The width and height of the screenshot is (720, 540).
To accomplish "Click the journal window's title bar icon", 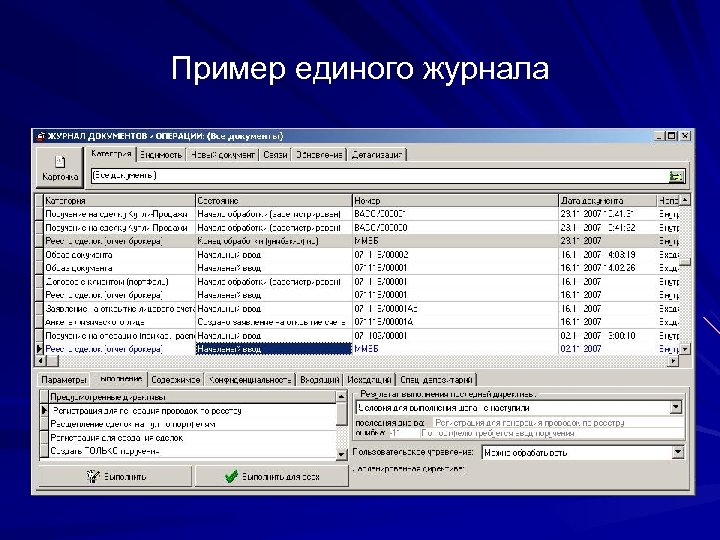I will [x=40, y=136].
